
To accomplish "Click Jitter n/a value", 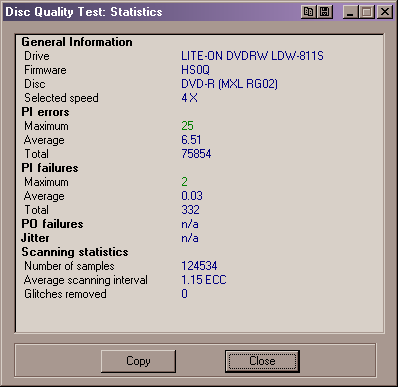I will point(190,238).
